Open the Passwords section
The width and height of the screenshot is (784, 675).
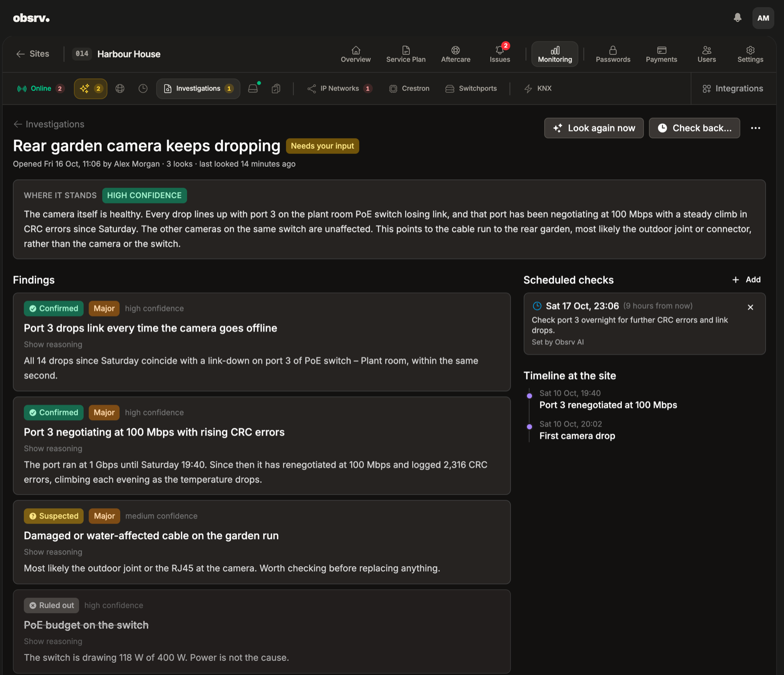click(x=613, y=54)
